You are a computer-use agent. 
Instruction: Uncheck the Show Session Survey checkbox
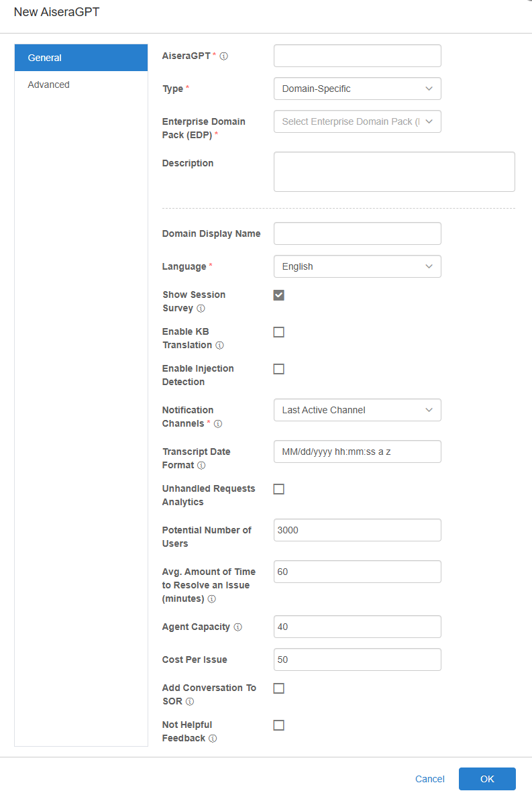pyautogui.click(x=279, y=295)
